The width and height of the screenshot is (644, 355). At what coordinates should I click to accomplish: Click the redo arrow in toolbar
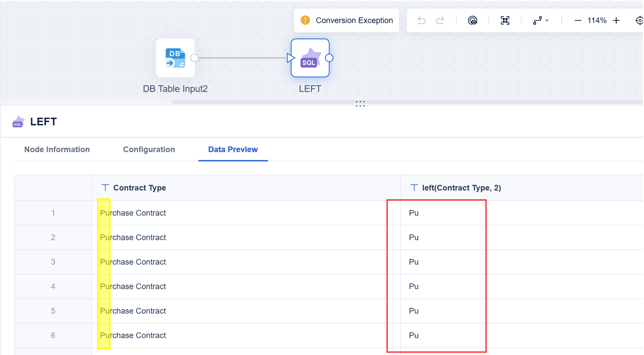tap(440, 21)
